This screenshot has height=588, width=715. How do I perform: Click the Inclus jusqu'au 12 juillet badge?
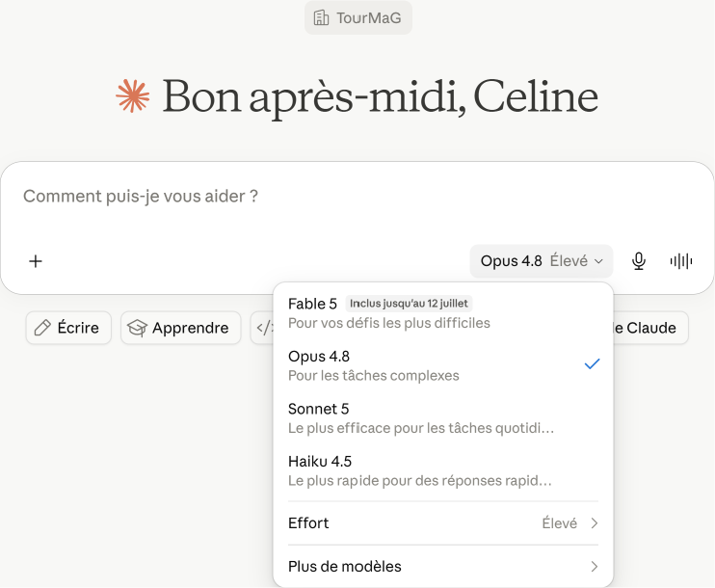[409, 304]
